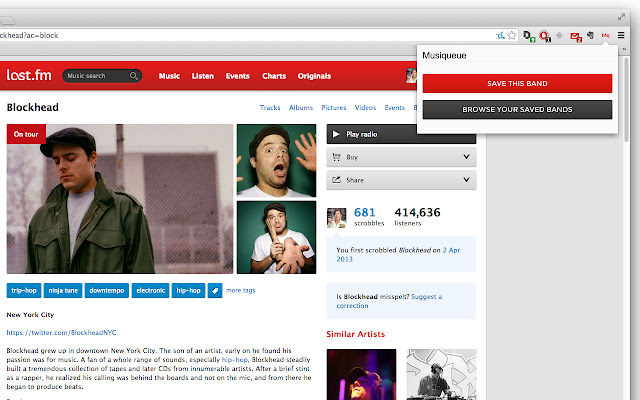Open the surprised face photo
Viewport: 640px width, 400px height.
tap(276, 160)
